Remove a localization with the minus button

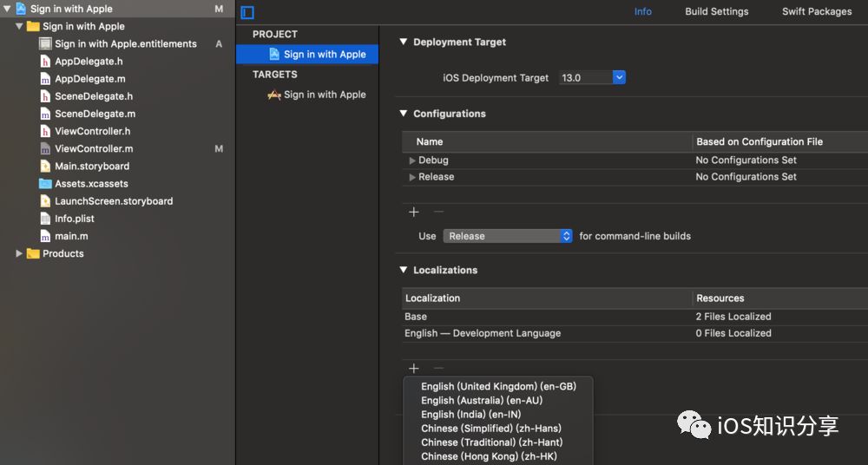438,369
